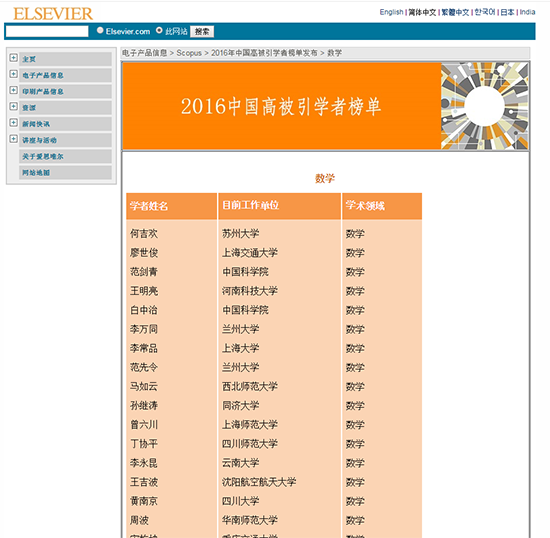Screen dimensions: 550x538
Task: Click 兰州大学 in the 李万同 row
Action: click(241, 329)
